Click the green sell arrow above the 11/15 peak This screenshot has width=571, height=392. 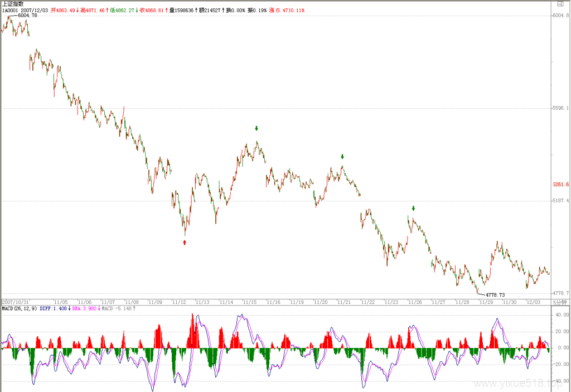click(x=257, y=128)
